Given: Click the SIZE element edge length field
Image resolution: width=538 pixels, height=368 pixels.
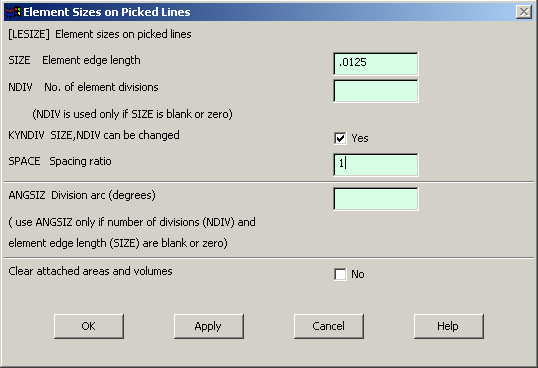Looking at the screenshot, I should 376,63.
